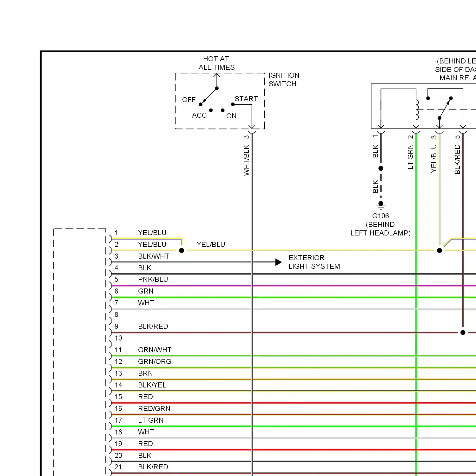Select the "EXTERIOR LIGHT SYSTEM" label
This screenshot has height=476, width=476.
314,262
